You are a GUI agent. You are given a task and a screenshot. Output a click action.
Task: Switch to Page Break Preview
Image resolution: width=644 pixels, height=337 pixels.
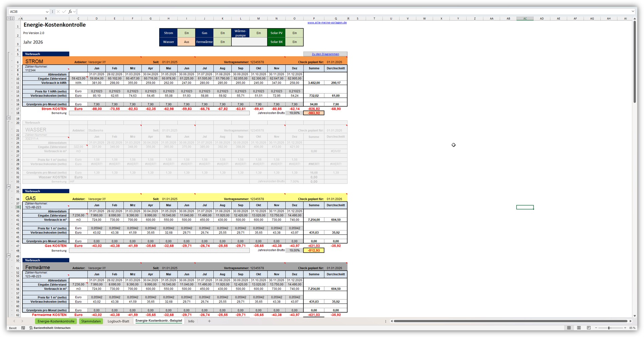pos(589,328)
